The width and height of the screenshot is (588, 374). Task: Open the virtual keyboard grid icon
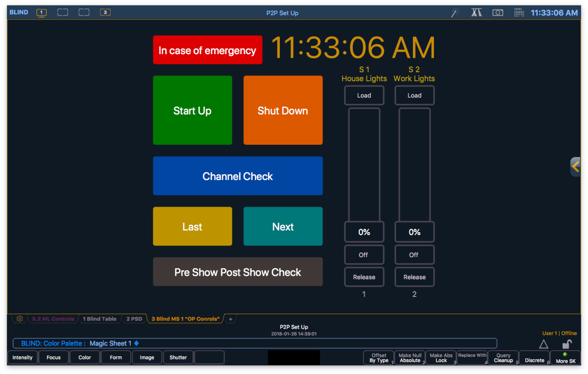tap(519, 12)
